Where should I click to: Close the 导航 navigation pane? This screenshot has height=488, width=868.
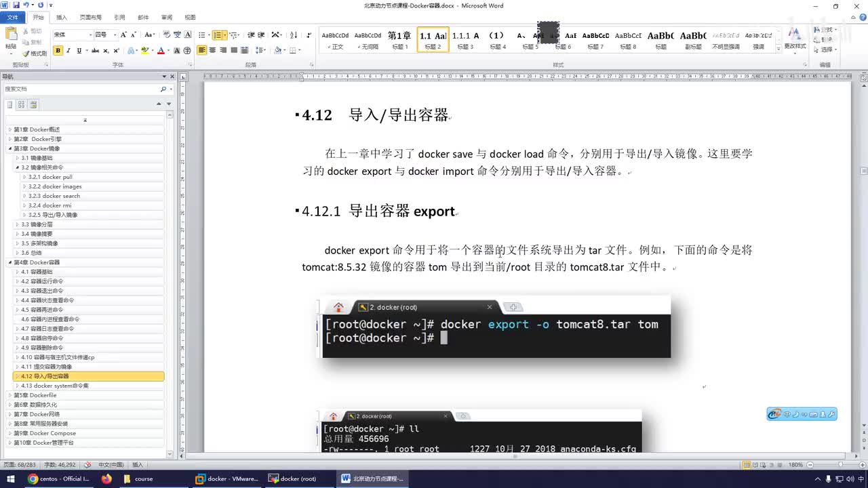(172, 77)
